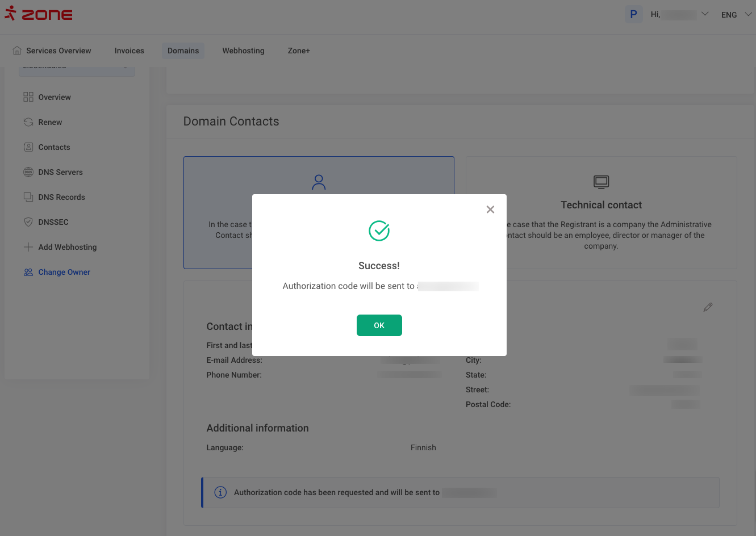Click the Zone logo
Image resolution: width=756 pixels, height=536 pixels.
[39, 14]
